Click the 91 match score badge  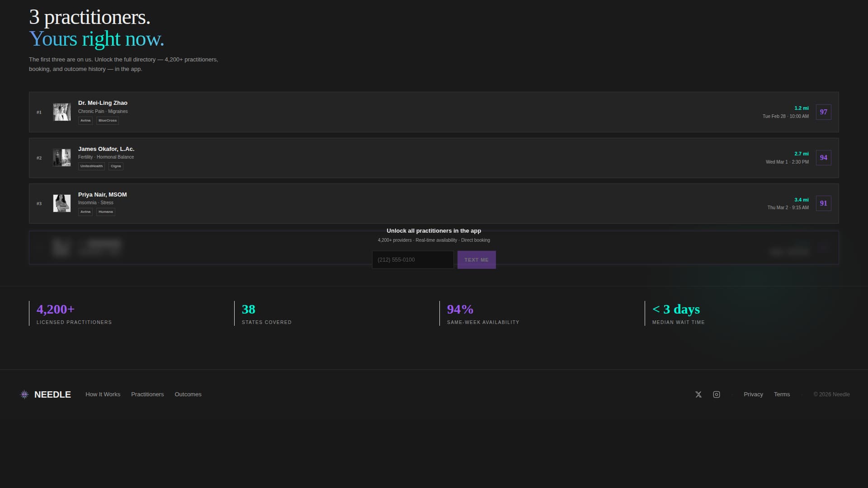click(823, 203)
